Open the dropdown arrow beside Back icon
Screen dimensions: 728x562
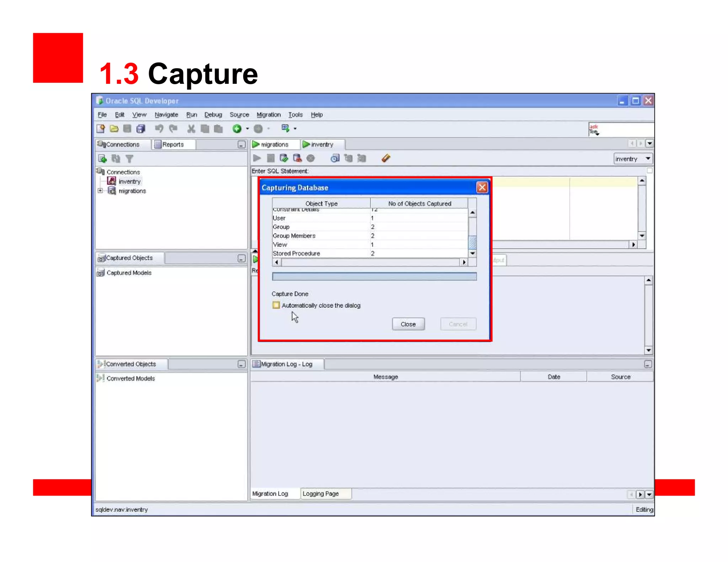(247, 129)
